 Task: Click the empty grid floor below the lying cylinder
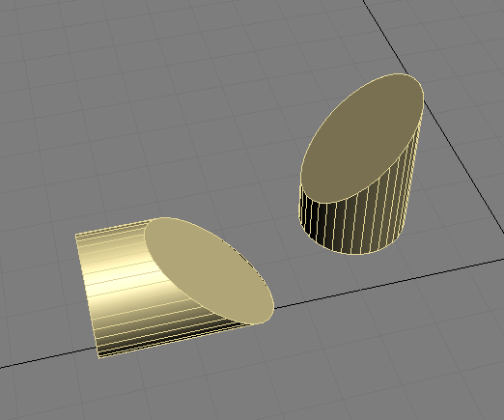pyautogui.click(x=193, y=386)
